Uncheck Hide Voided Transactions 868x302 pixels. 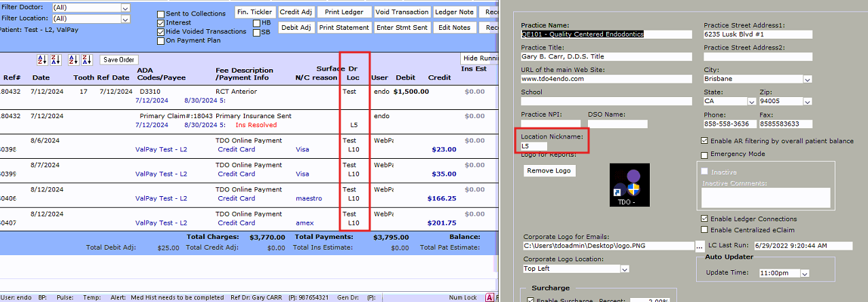click(x=160, y=32)
